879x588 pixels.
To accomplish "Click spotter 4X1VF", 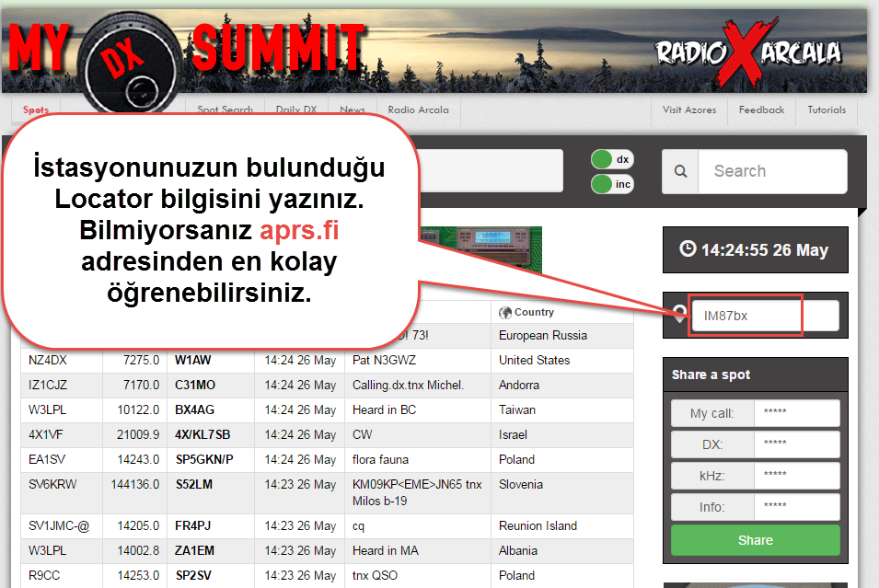I will point(45,434).
